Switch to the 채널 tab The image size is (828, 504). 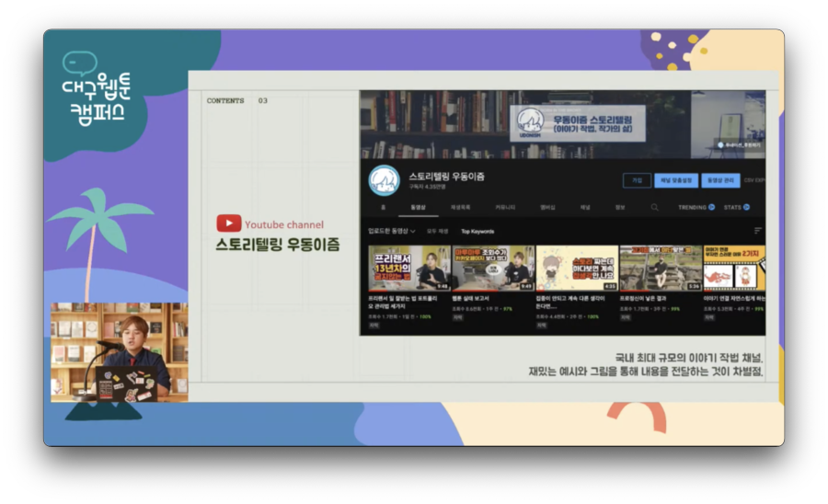click(585, 208)
